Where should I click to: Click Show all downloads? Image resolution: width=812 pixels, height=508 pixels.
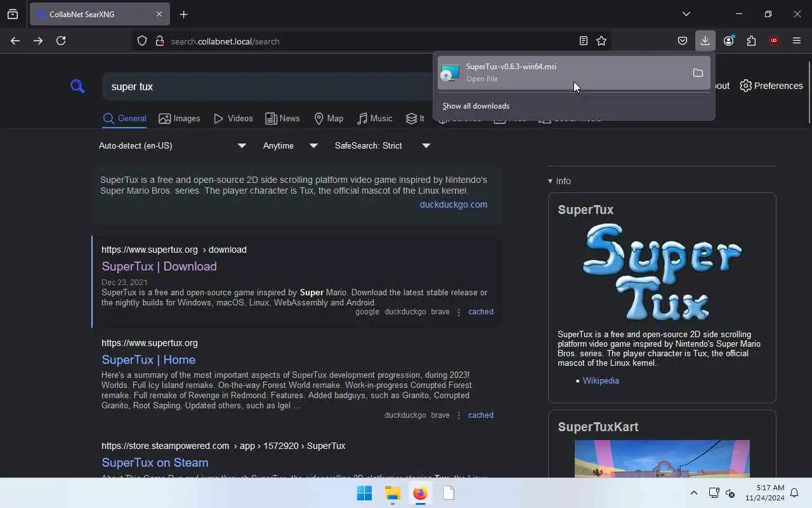coord(476,106)
